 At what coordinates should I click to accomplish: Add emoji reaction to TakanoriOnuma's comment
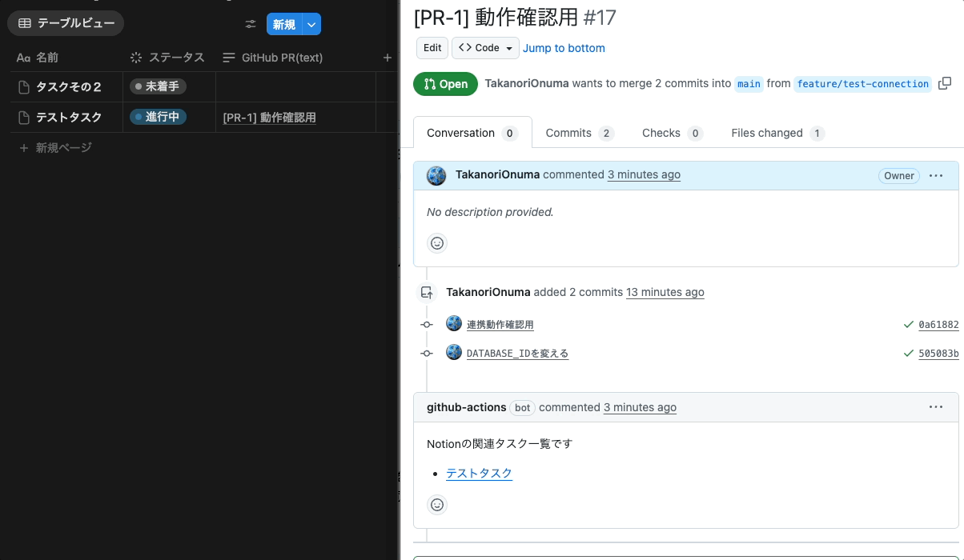pos(437,243)
